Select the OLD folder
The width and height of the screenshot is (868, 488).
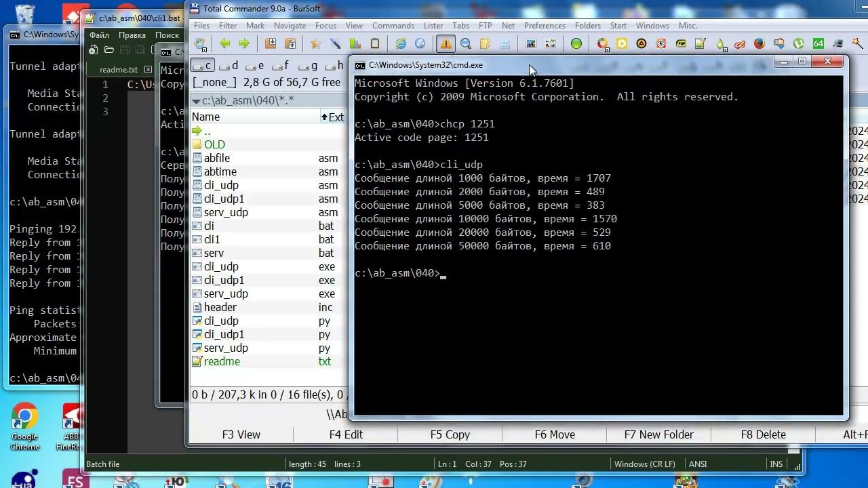(x=209, y=144)
